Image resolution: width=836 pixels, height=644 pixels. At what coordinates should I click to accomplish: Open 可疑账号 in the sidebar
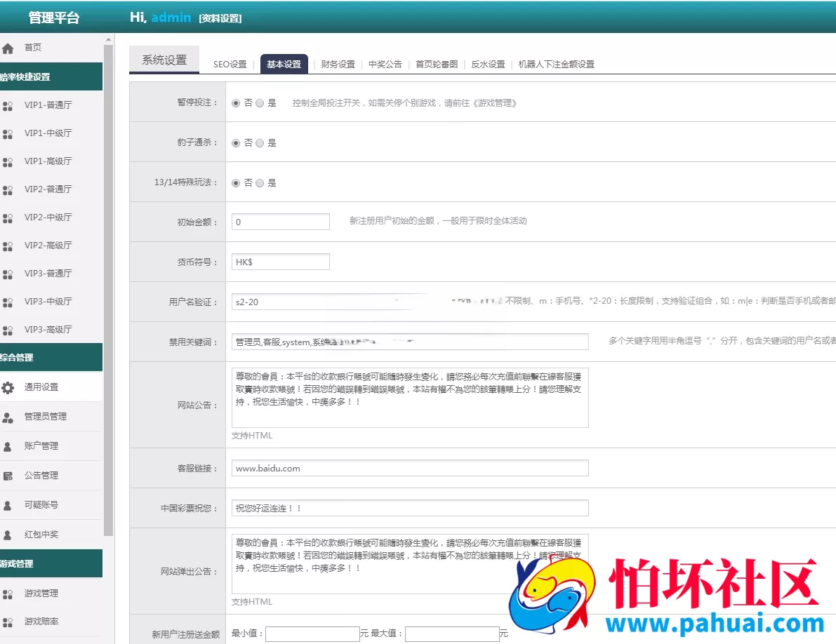[41, 504]
